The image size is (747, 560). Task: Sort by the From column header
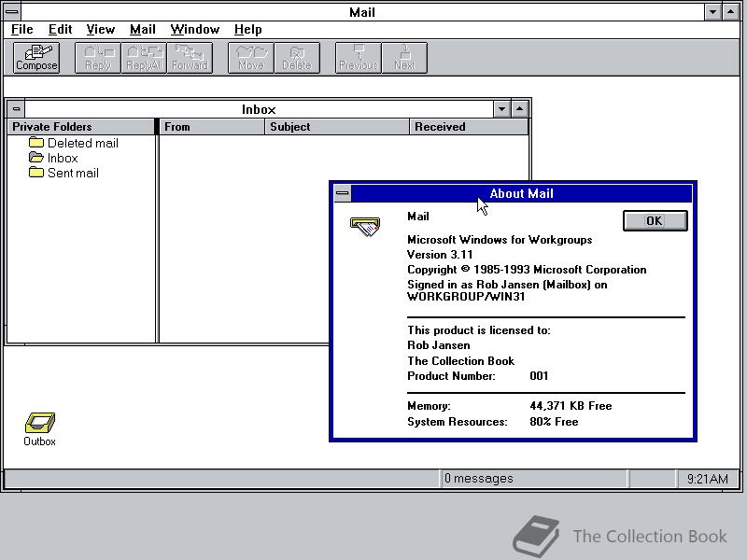pos(212,127)
